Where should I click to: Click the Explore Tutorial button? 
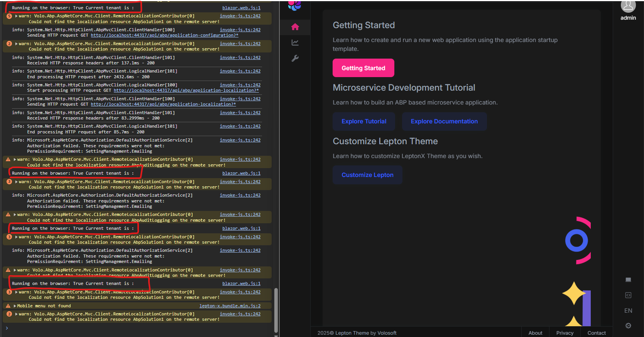click(x=363, y=121)
